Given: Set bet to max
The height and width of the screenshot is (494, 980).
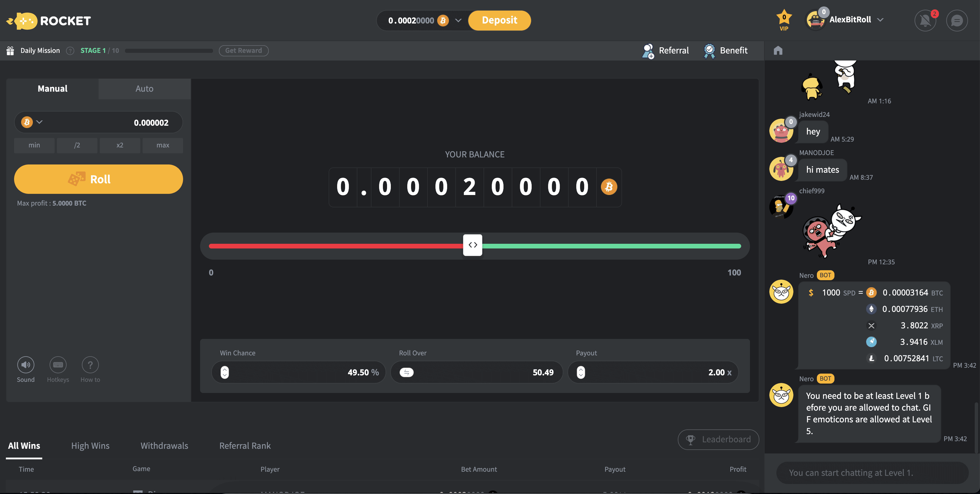Looking at the screenshot, I should pyautogui.click(x=163, y=145).
